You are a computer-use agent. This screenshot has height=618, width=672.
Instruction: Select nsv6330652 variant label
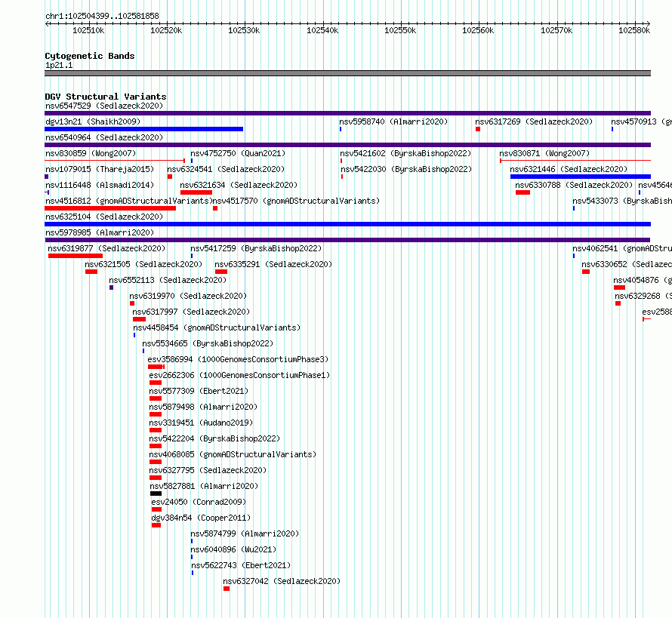[x=627, y=264]
